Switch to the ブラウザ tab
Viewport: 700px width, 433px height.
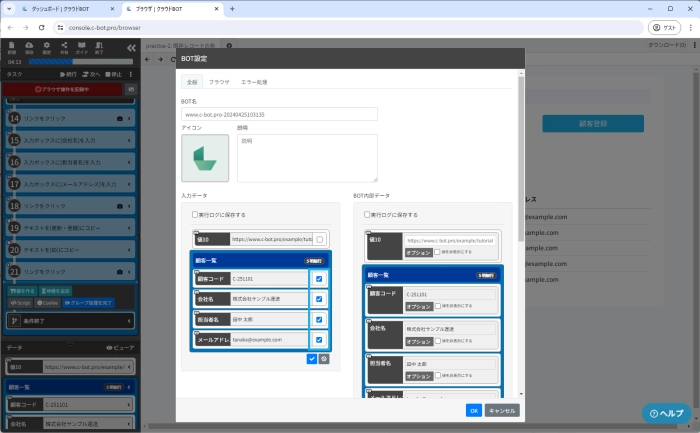click(x=219, y=81)
